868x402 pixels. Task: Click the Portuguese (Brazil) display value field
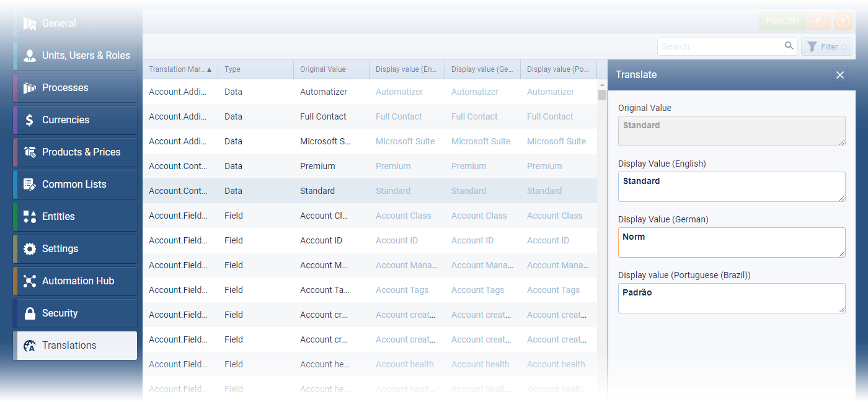[732, 298]
